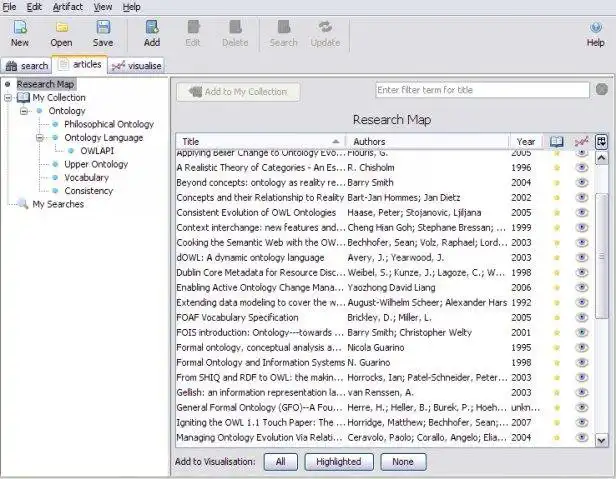Click the scrollbar up arrow
Viewport: 616px width, 479px height.
click(601, 158)
